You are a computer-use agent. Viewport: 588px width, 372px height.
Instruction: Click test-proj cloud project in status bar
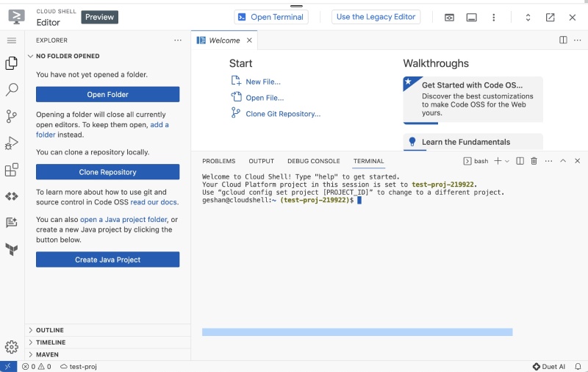[79, 366]
